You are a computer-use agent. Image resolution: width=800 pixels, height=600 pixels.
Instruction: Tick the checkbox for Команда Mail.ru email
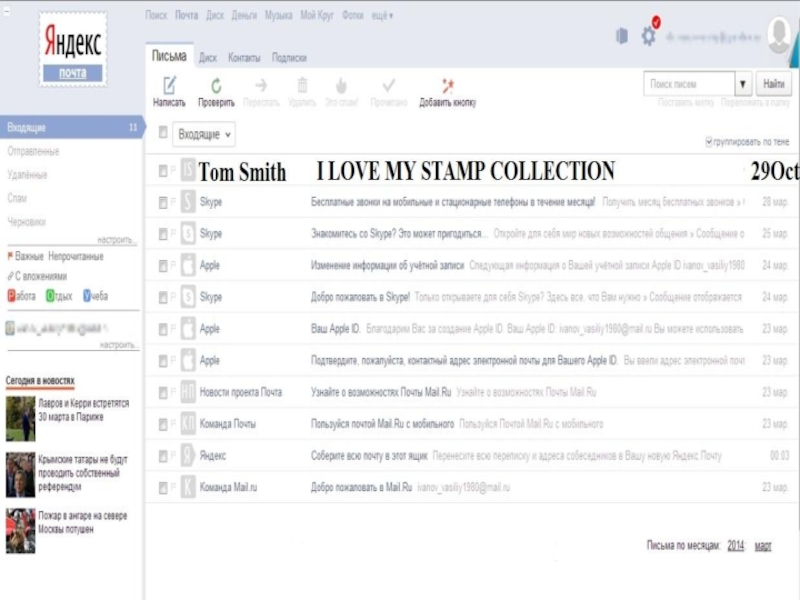(163, 488)
